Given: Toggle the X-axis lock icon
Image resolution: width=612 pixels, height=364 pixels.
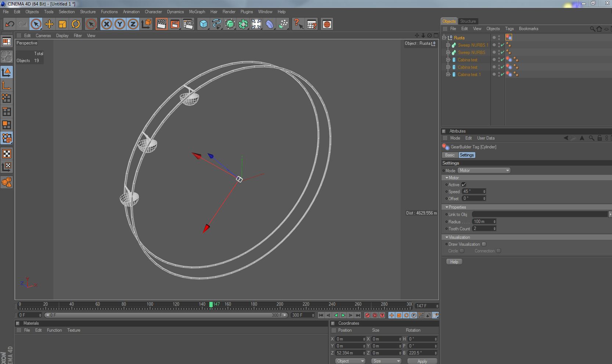Looking at the screenshot, I should coord(107,24).
